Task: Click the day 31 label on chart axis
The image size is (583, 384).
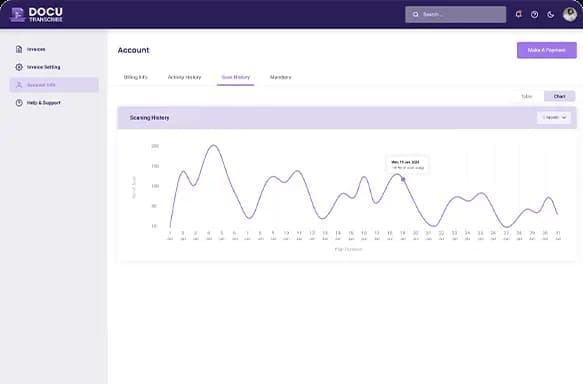Action: tap(558, 236)
